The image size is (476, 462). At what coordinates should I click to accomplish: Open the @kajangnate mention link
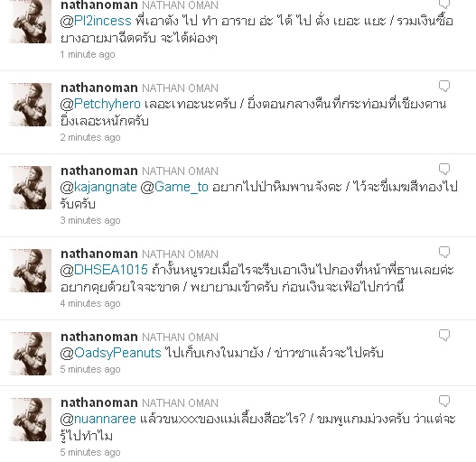[x=98, y=187]
